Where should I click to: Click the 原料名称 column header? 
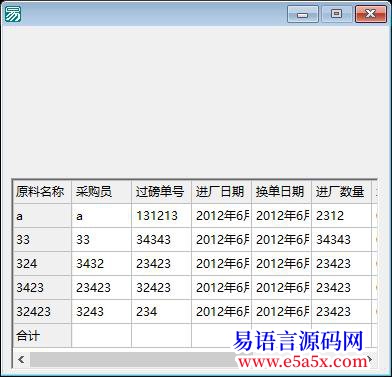tap(42, 192)
